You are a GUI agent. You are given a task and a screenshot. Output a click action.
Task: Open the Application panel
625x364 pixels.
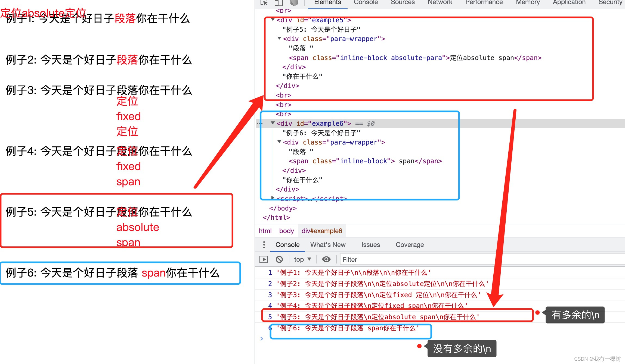point(569,2)
